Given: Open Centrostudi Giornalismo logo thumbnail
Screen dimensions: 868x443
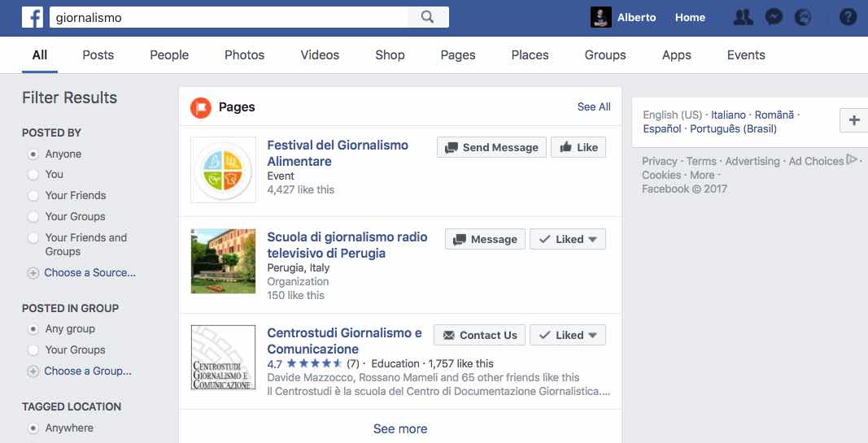Looking at the screenshot, I should 223,358.
